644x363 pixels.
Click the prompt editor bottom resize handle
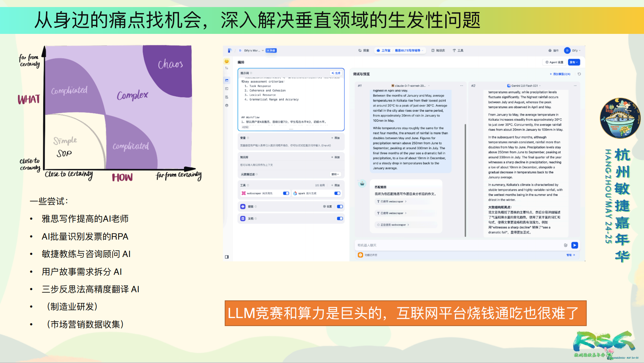pyautogui.click(x=291, y=129)
